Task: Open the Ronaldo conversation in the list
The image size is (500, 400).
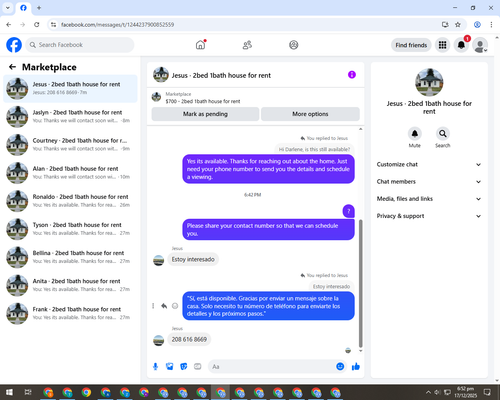Action: pos(70,201)
